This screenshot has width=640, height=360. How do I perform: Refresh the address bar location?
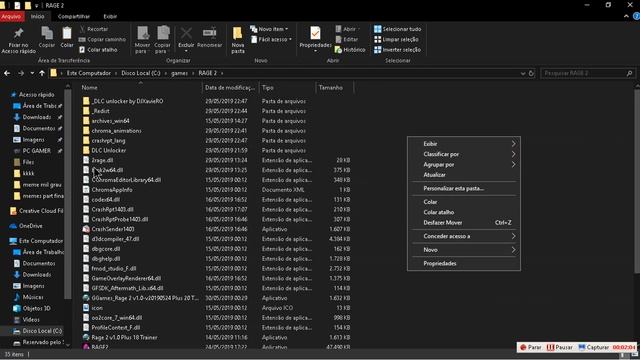click(531, 73)
